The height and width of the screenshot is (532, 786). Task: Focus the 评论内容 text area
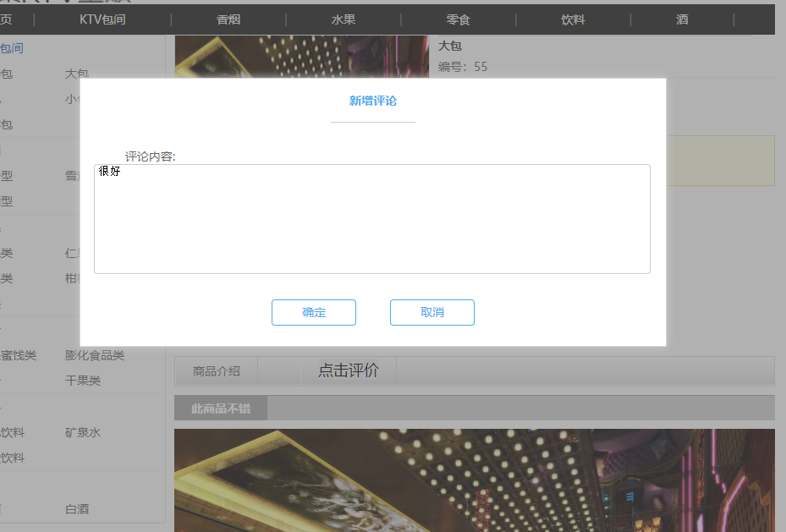tap(372, 219)
